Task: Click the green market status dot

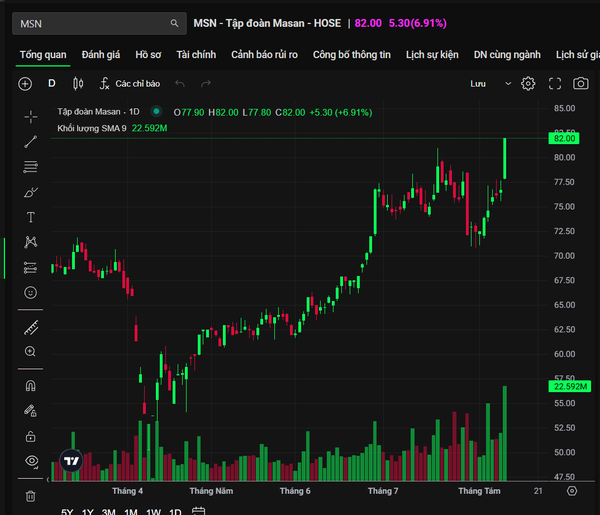Action: tap(156, 111)
